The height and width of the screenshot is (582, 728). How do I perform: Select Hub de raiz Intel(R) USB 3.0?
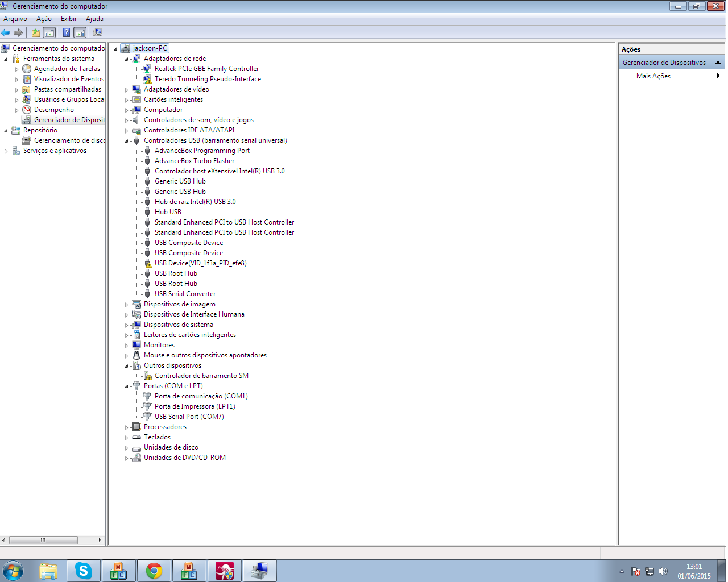click(x=195, y=202)
